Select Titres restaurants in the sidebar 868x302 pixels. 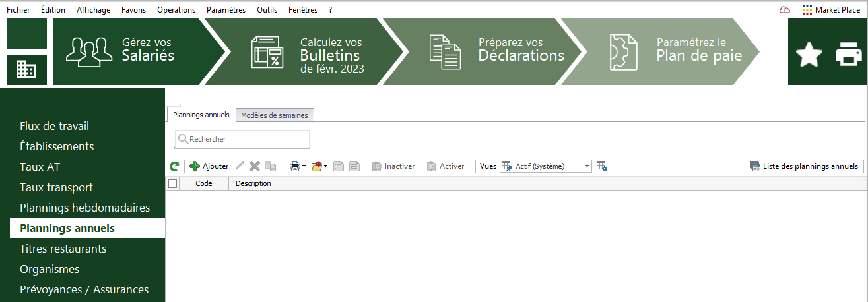63,249
